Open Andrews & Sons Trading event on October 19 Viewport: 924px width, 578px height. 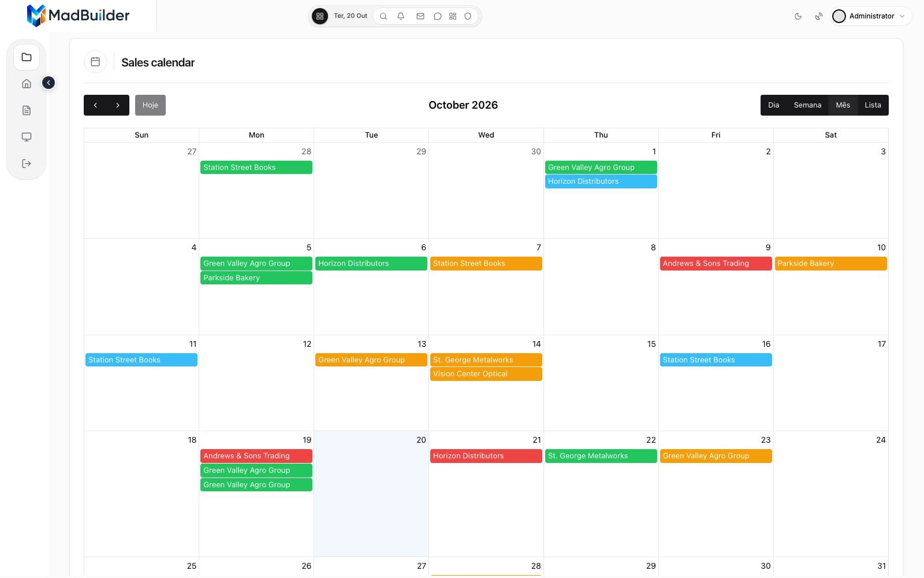coord(256,456)
